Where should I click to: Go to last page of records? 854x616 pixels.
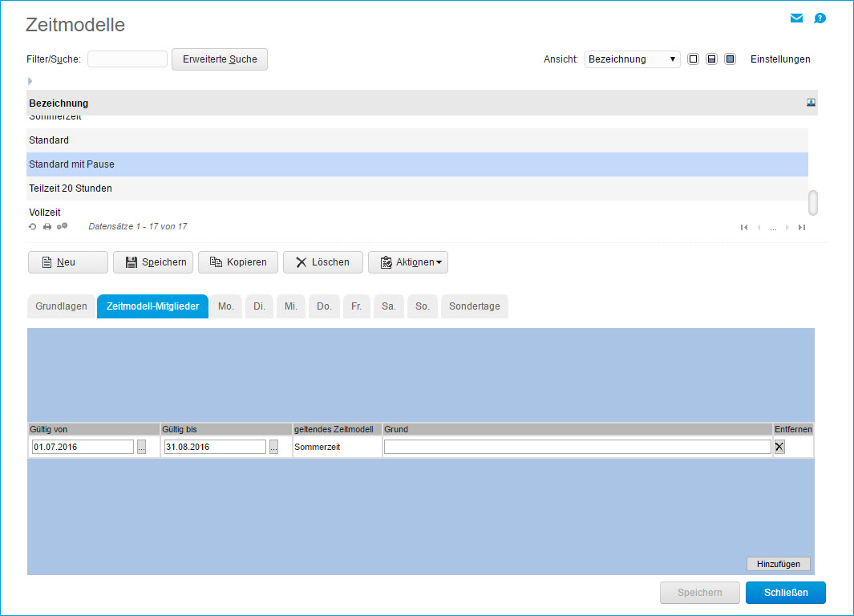[x=802, y=227]
